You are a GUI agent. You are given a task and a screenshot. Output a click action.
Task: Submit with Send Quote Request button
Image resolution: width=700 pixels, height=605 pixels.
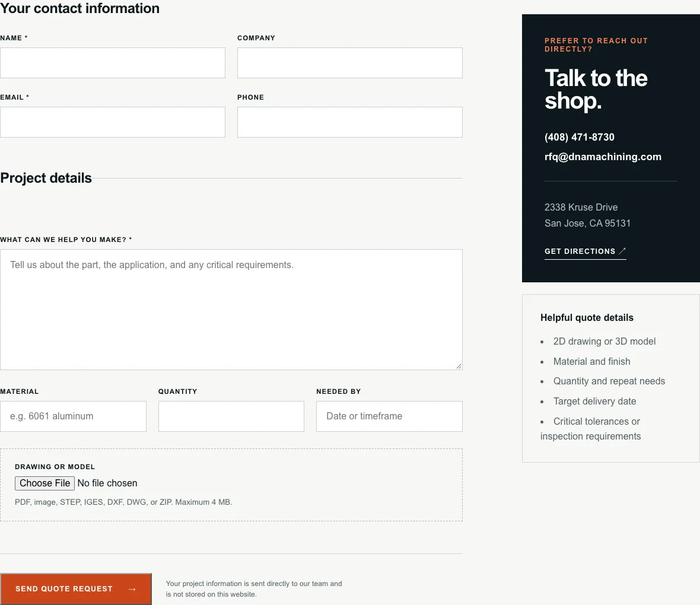(x=76, y=589)
